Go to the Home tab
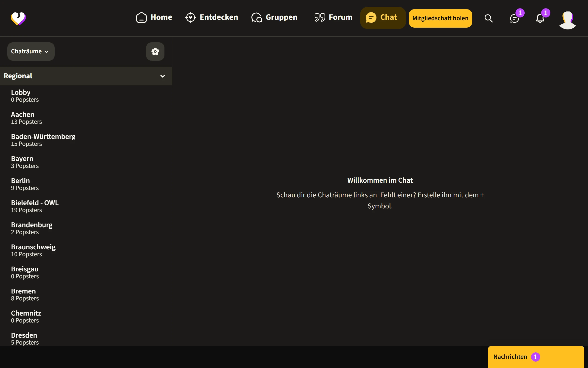Viewport: 588px width, 368px height. point(154,17)
